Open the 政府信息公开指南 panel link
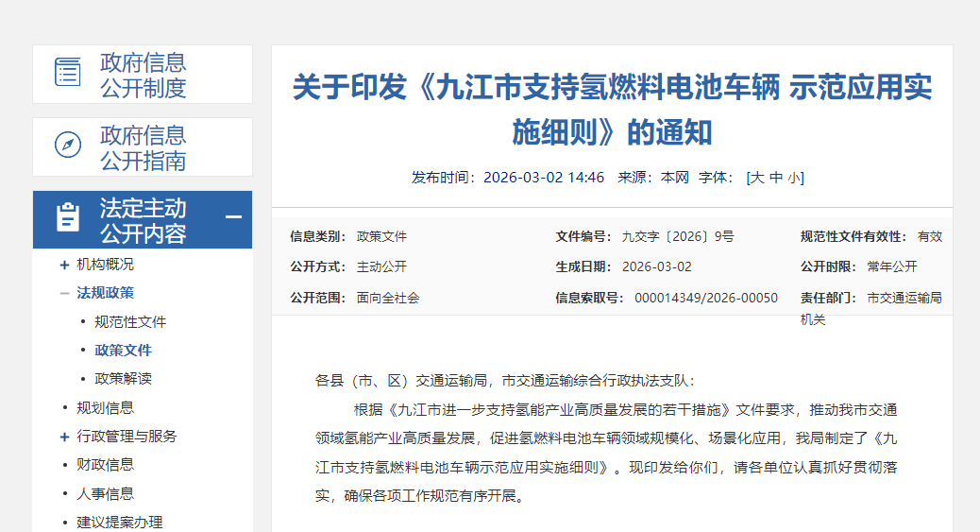 pos(144,147)
